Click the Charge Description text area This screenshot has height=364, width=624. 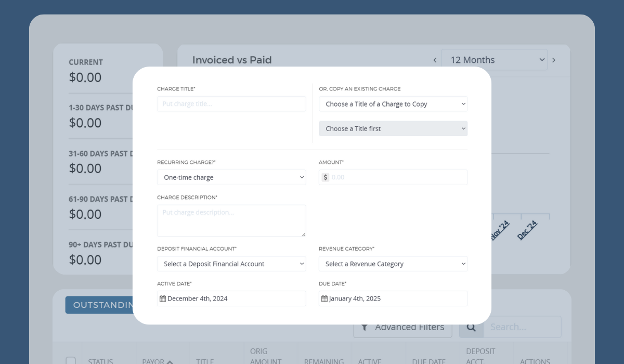tap(231, 220)
